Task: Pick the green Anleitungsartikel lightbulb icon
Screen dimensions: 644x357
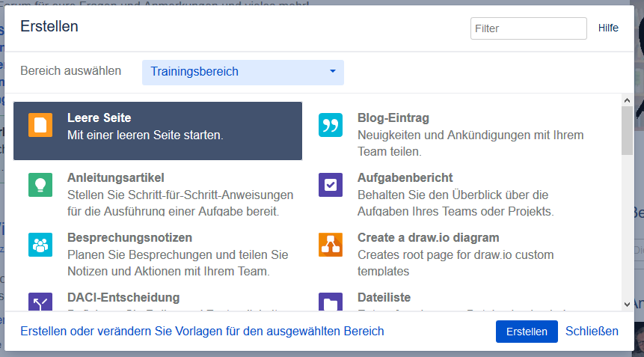Action: click(40, 185)
